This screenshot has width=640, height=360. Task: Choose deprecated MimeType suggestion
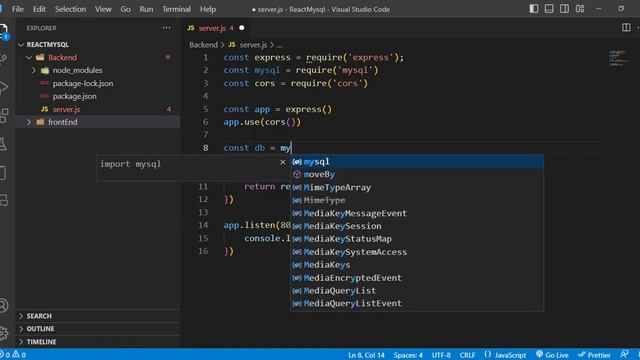click(x=417, y=200)
